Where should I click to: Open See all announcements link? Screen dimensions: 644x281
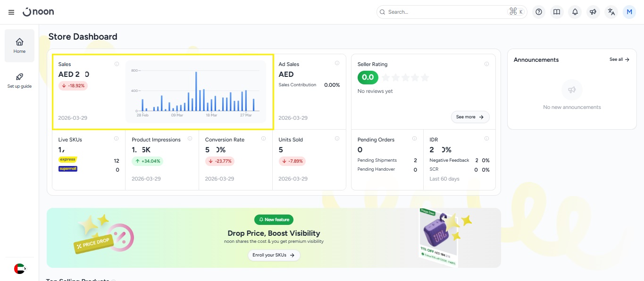click(619, 59)
